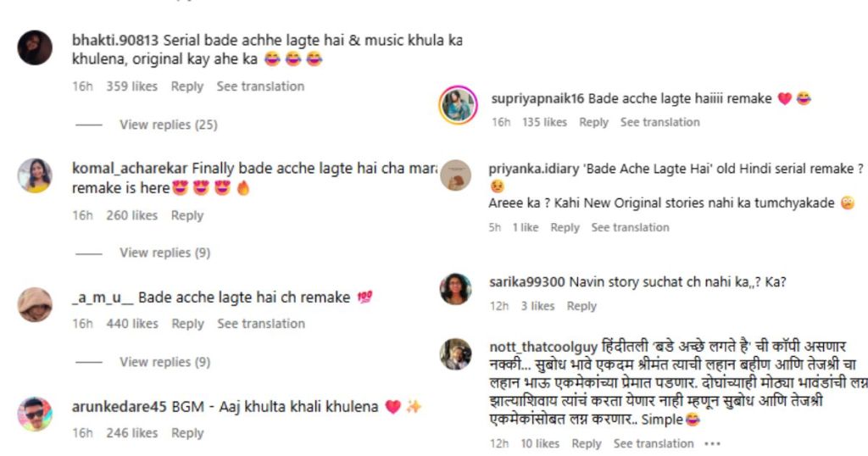Click priyanka.idiary's profile picture
Image resolution: width=868 pixels, height=456 pixels.
pos(455,175)
